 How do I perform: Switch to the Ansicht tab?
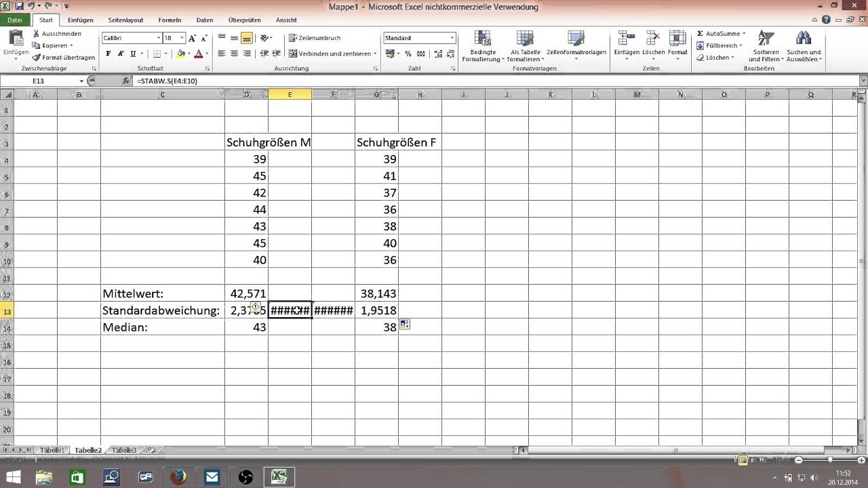pyautogui.click(x=286, y=20)
